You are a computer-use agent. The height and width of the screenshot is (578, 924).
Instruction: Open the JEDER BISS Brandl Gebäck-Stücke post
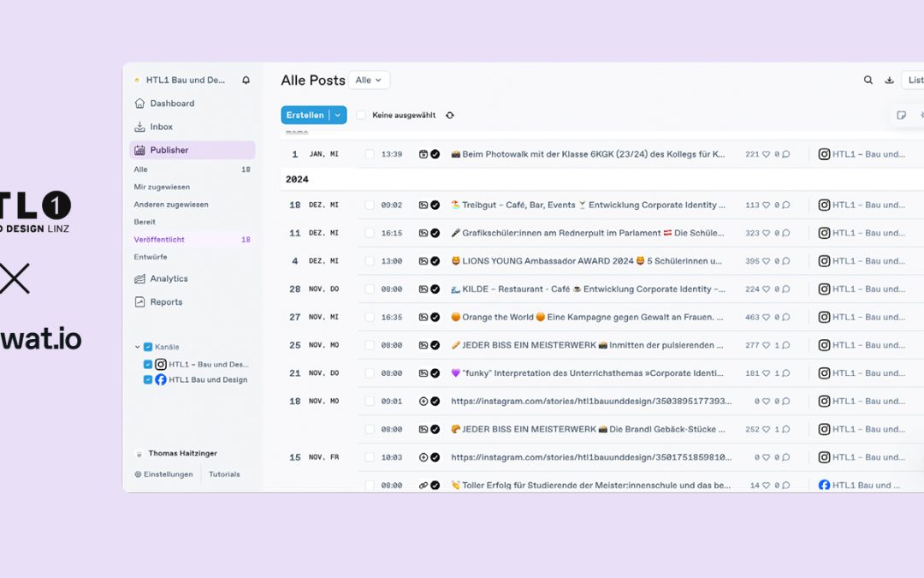coord(588,429)
